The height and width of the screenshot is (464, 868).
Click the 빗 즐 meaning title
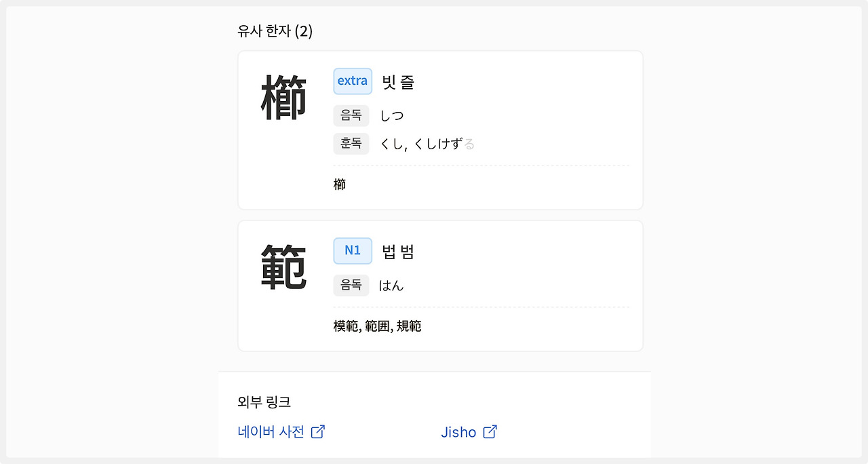tap(398, 82)
